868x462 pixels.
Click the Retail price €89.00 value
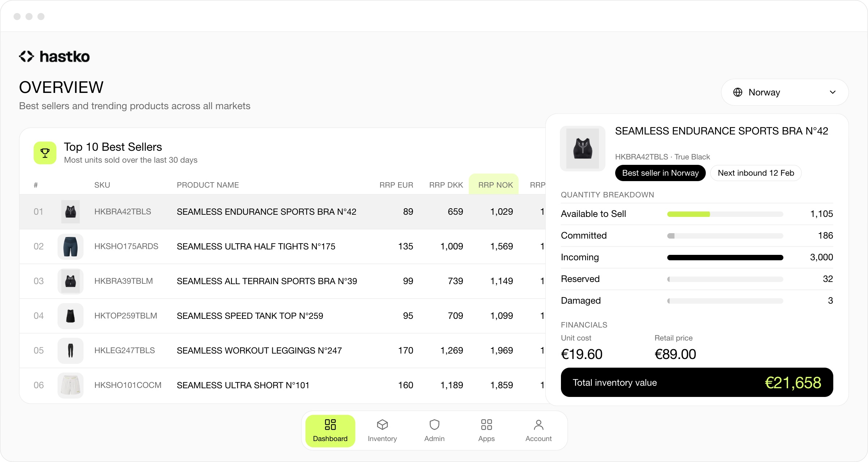pyautogui.click(x=675, y=354)
